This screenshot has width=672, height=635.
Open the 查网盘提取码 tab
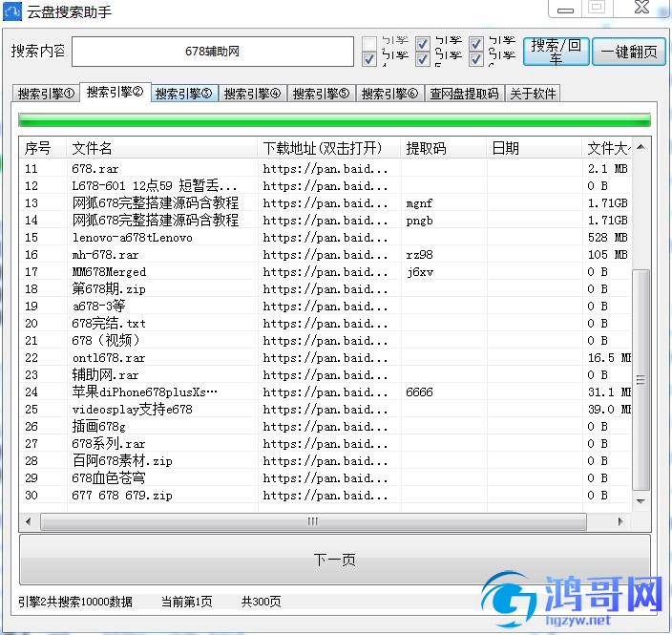click(x=464, y=94)
